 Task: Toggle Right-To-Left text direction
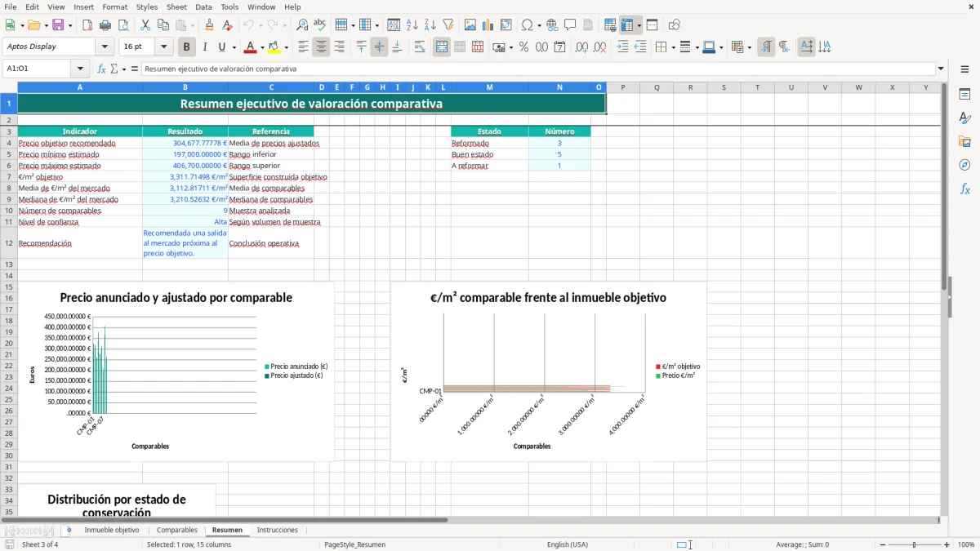click(x=784, y=47)
